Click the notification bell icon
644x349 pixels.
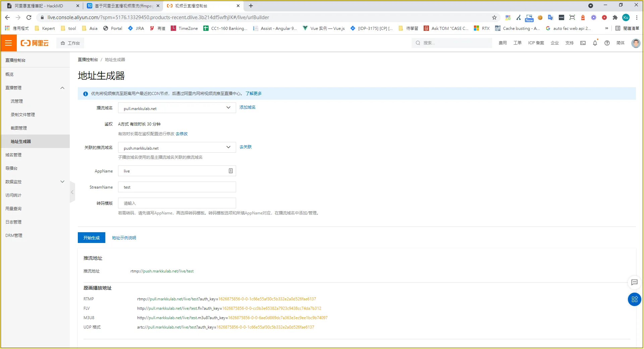[595, 43]
